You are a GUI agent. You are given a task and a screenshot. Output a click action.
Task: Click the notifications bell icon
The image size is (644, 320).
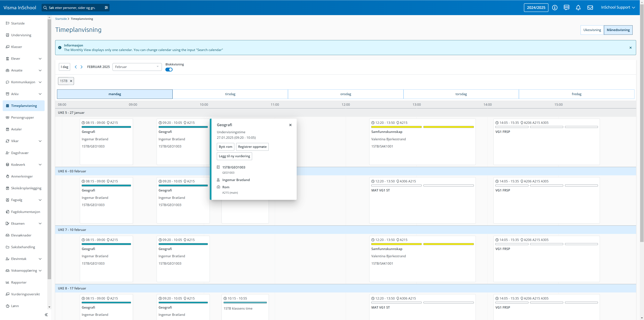coord(578,8)
